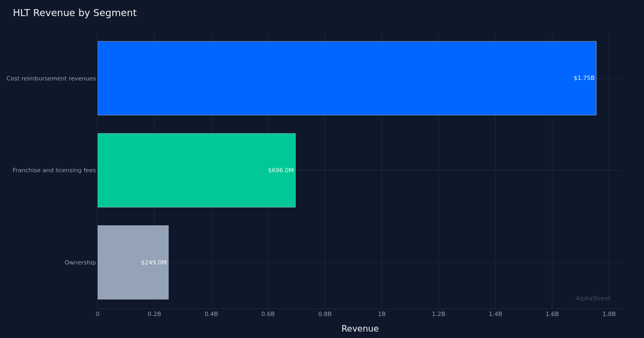Viewport: 644px width, 338px height.
Task: Click the Revenue axis title
Action: click(x=360, y=328)
